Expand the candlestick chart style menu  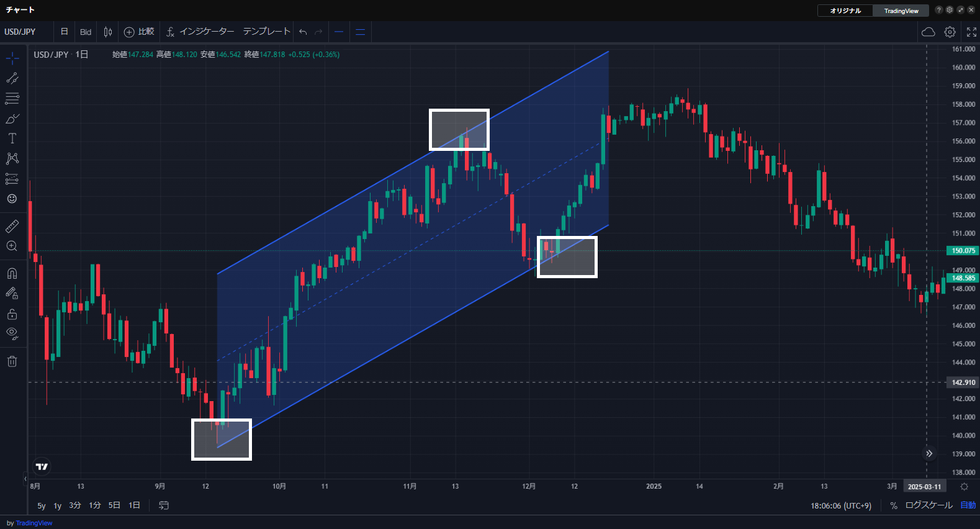click(108, 32)
